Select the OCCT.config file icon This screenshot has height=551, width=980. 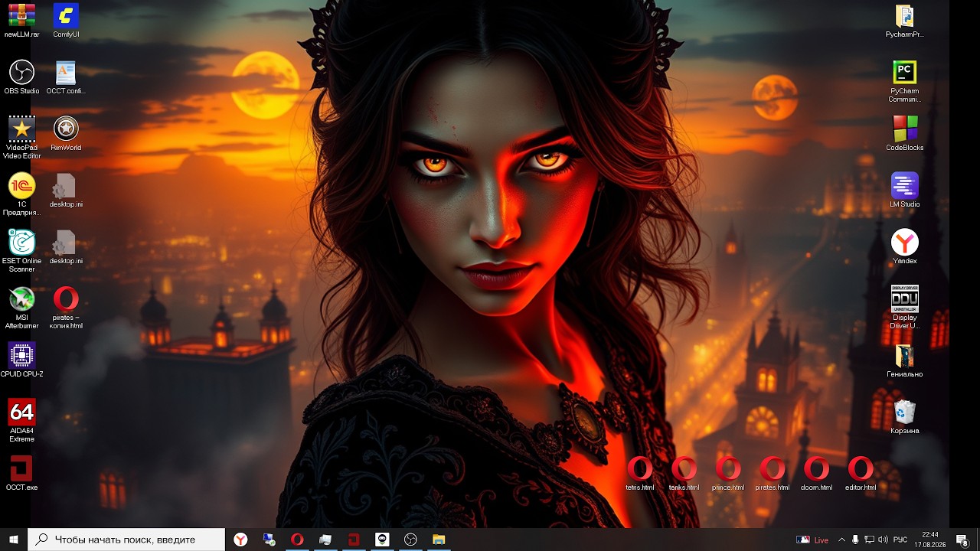coord(66,77)
